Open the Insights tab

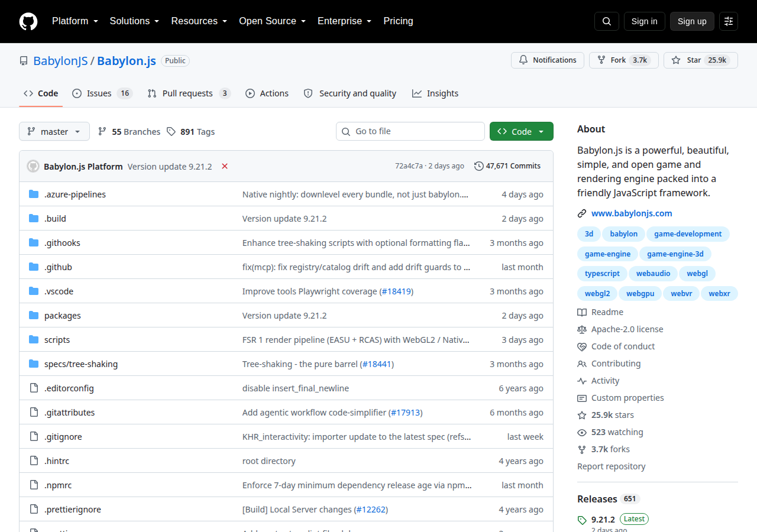coord(435,93)
